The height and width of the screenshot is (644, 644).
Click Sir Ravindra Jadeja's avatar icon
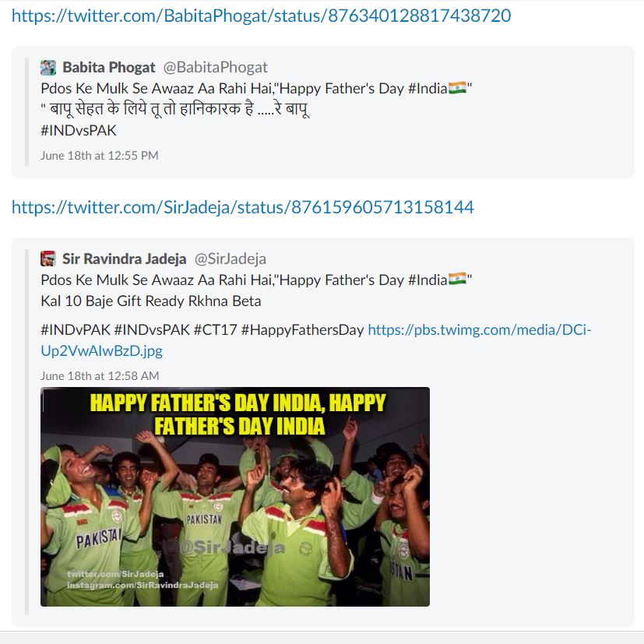[48, 259]
